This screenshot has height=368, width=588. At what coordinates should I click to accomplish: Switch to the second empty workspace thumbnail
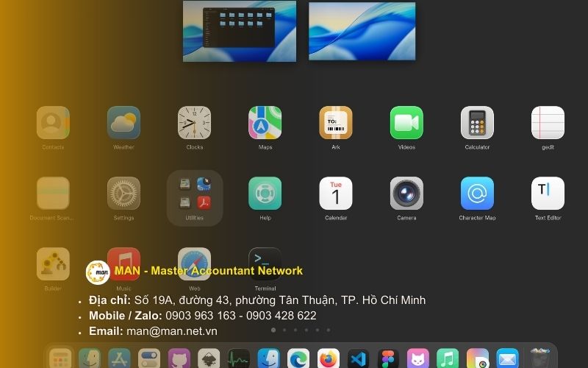(x=362, y=31)
